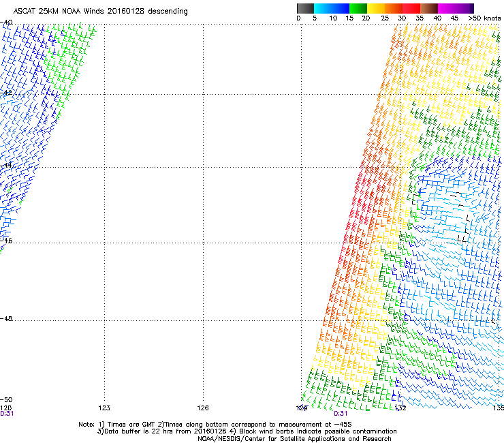Click the '35' legend label under color bar
The width and height of the screenshot is (504, 443).
[420, 18]
